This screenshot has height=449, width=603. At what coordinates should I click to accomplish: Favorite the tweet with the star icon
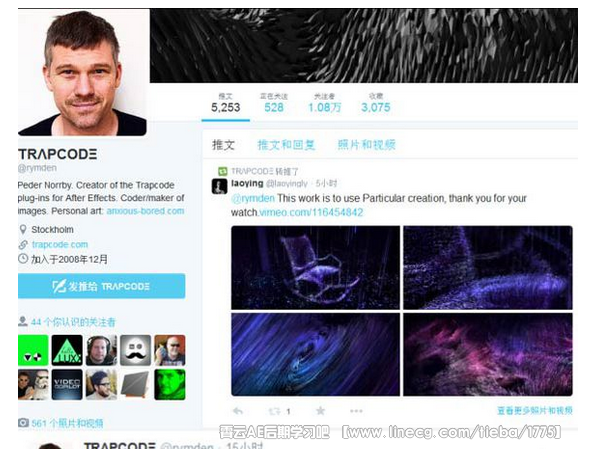tap(320, 411)
